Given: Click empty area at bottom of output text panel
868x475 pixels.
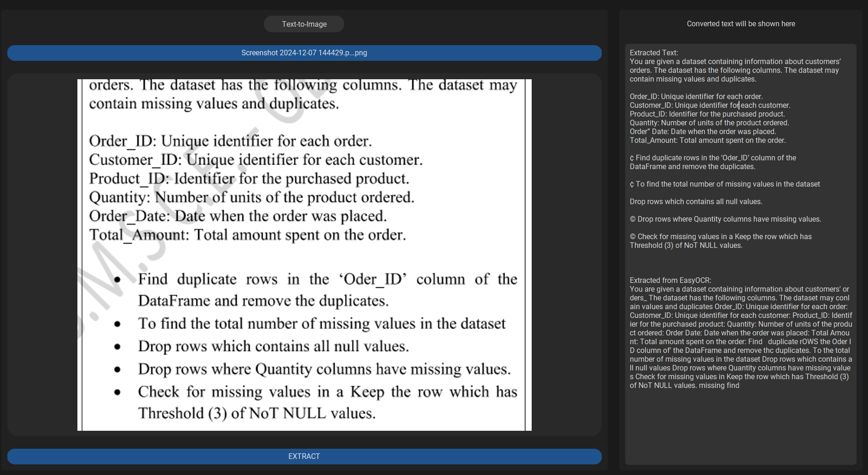Looking at the screenshot, I should point(740,428).
